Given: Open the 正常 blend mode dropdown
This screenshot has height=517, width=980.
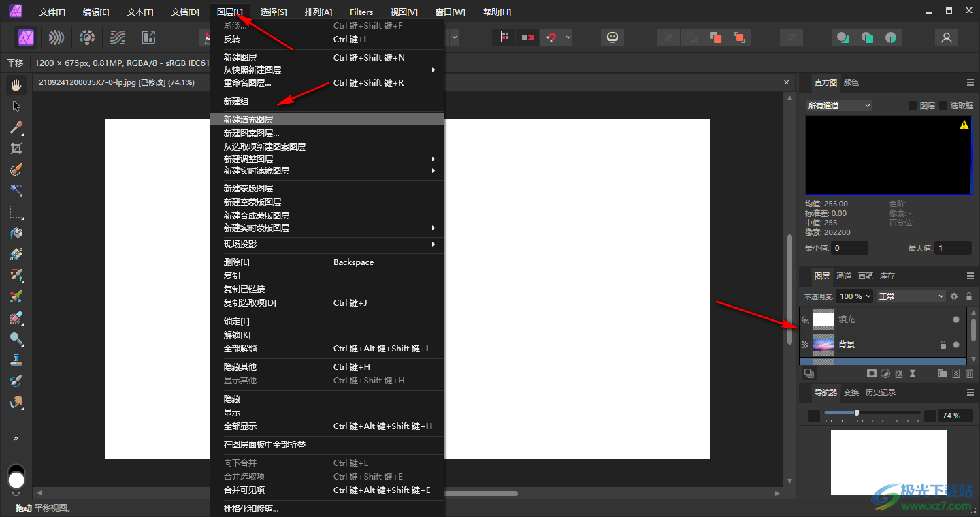Looking at the screenshot, I should (911, 296).
